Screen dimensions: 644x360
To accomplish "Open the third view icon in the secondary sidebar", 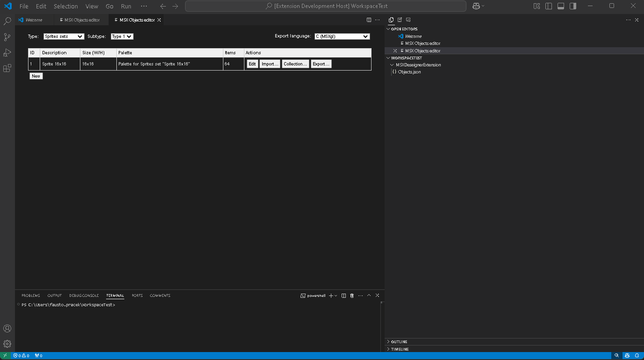I will coord(408,20).
